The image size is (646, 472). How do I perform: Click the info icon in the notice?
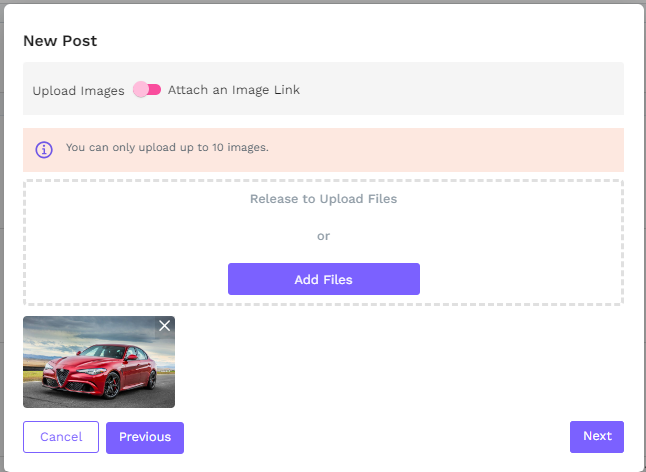(44, 149)
